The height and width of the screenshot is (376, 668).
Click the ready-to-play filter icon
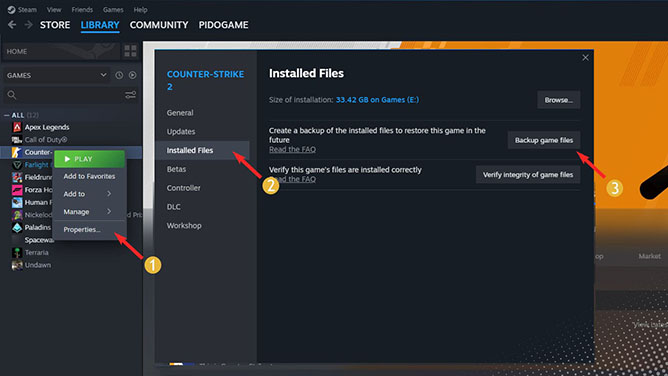[x=133, y=75]
